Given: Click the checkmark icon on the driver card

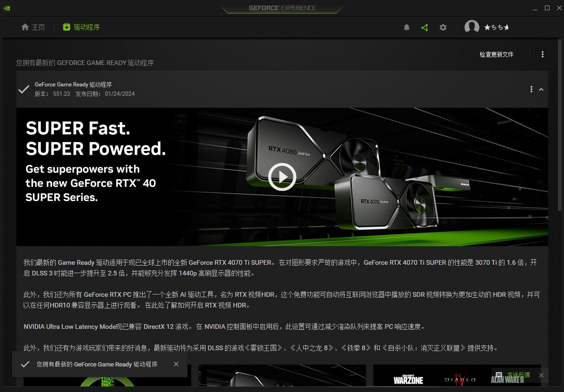Looking at the screenshot, I should pos(24,89).
